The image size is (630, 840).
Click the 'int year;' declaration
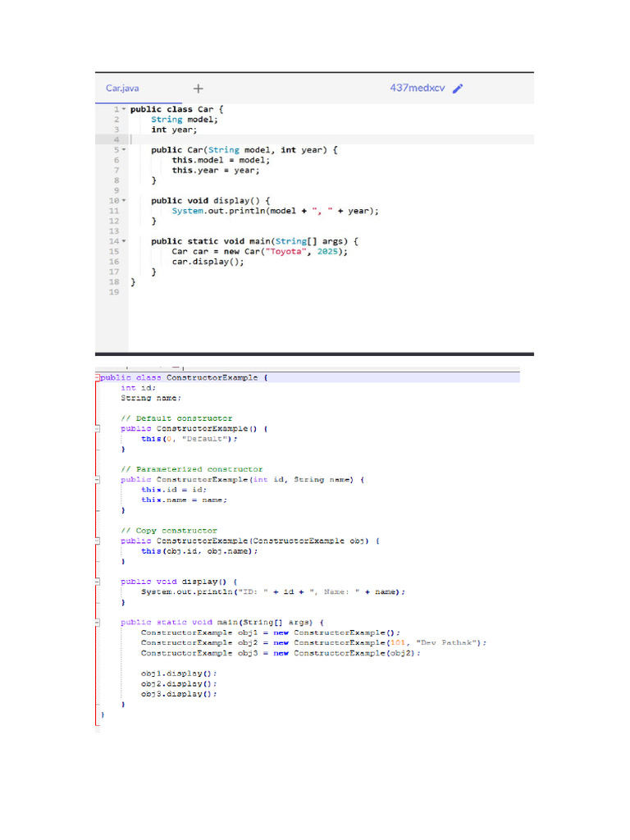click(174, 130)
